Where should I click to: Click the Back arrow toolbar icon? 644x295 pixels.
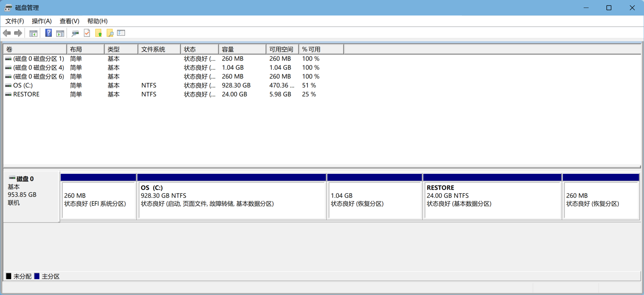[x=7, y=33]
